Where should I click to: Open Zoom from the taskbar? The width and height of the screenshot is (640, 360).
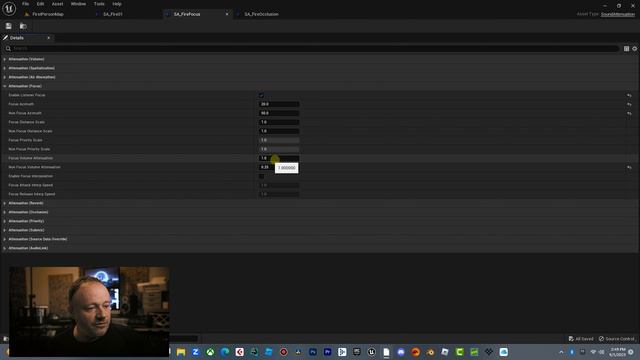(196, 352)
